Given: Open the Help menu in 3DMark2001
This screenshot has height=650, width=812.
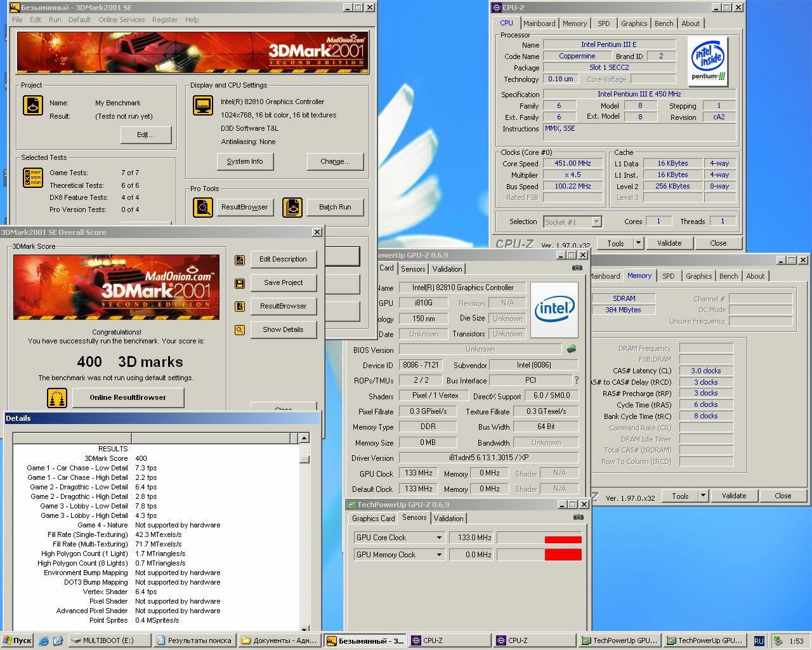Looking at the screenshot, I should pos(192,20).
